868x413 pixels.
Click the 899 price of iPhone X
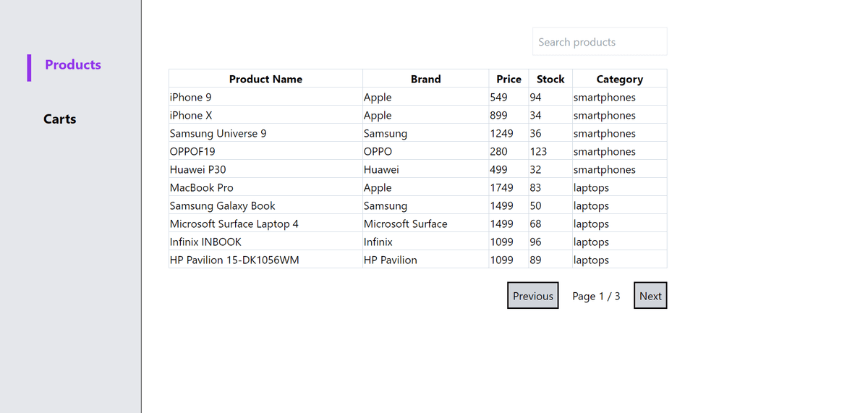click(498, 115)
